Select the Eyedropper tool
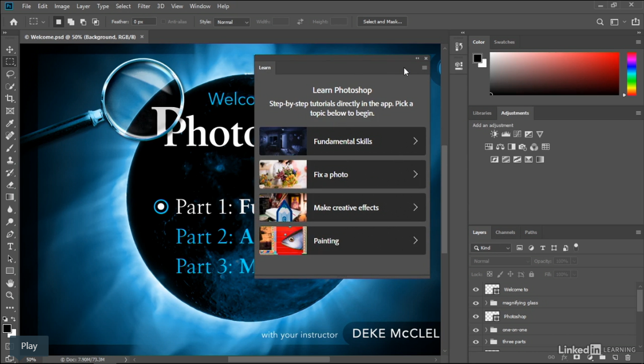The image size is (644, 364). coord(10,123)
